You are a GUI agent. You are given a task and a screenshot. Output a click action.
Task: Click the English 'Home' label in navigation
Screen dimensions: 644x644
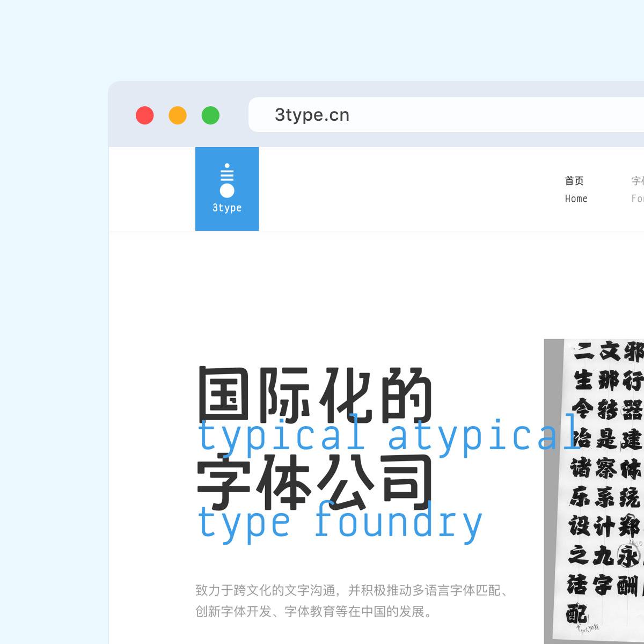pyautogui.click(x=576, y=199)
